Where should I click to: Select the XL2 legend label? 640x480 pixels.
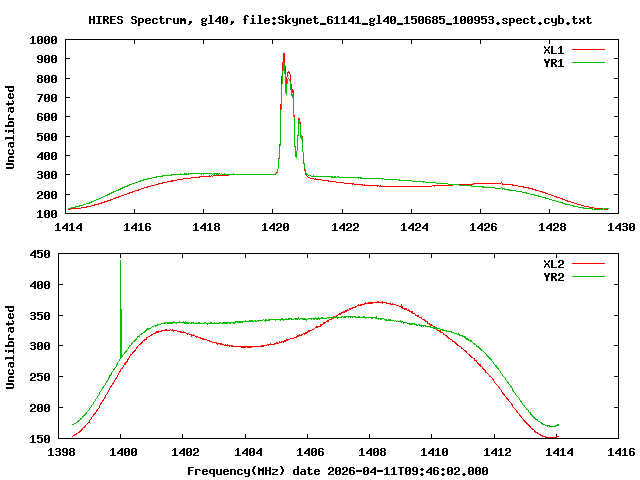tap(553, 264)
